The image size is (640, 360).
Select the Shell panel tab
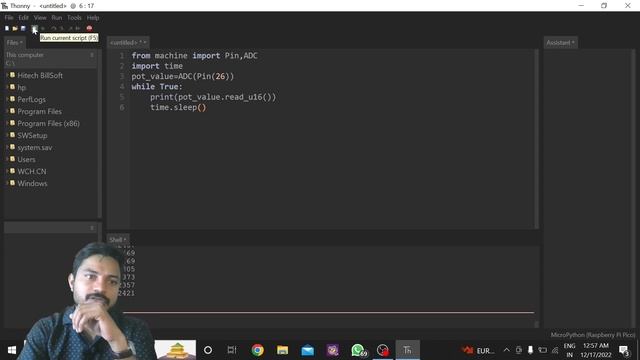point(118,240)
